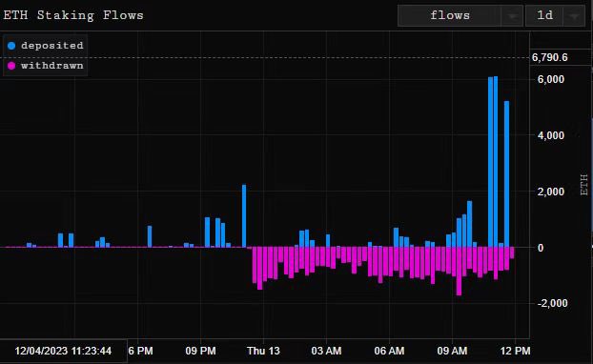The height and width of the screenshot is (364, 593).
Task: Click the 12 PM time axis label
Action: point(515,352)
